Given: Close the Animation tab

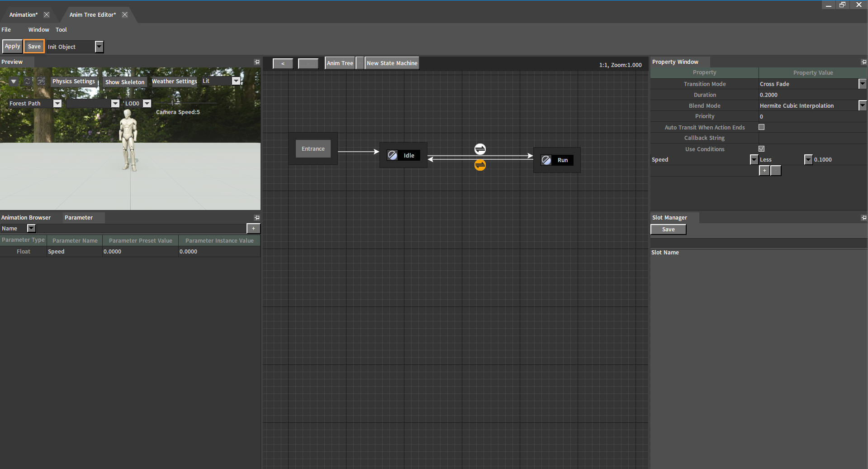Looking at the screenshot, I should [47, 14].
